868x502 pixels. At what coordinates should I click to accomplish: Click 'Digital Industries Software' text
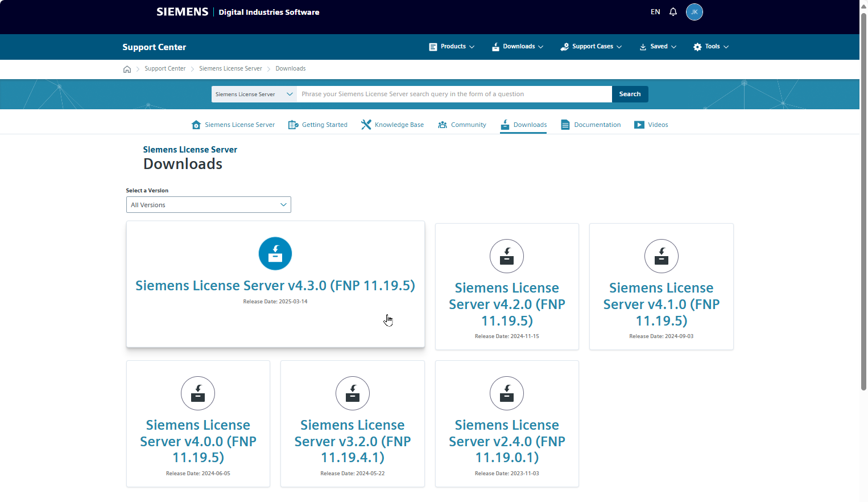[x=269, y=13]
